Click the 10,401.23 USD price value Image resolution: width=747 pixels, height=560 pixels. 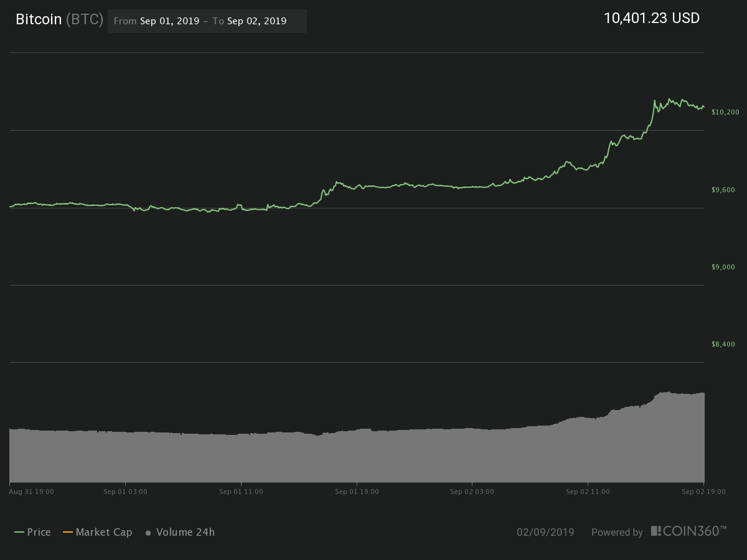coord(652,18)
